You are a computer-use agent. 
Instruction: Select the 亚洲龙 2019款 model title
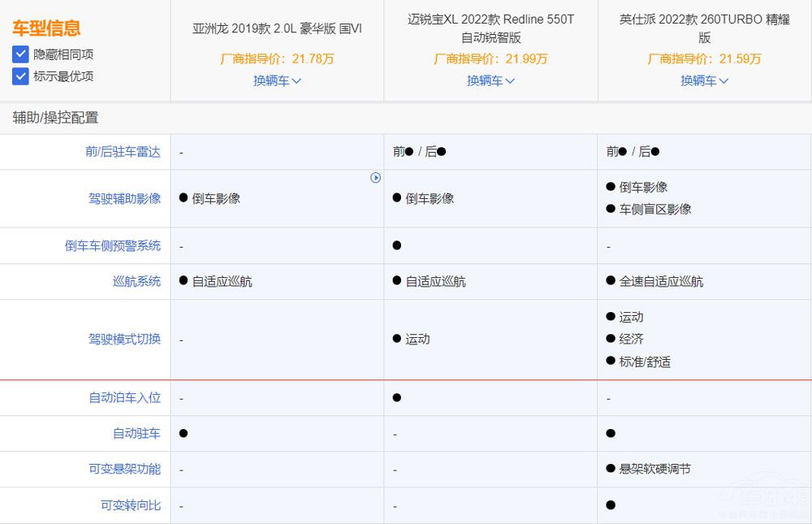pyautogui.click(x=277, y=28)
